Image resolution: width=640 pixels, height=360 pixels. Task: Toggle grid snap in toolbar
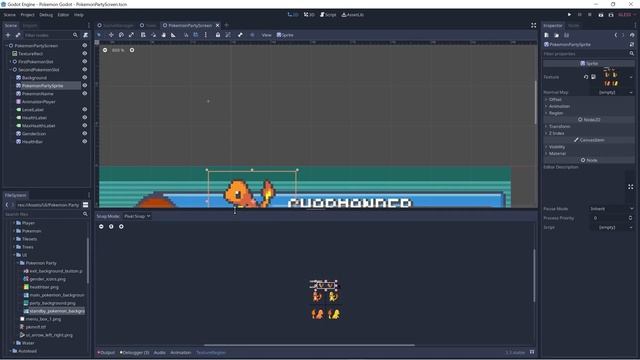click(196, 35)
